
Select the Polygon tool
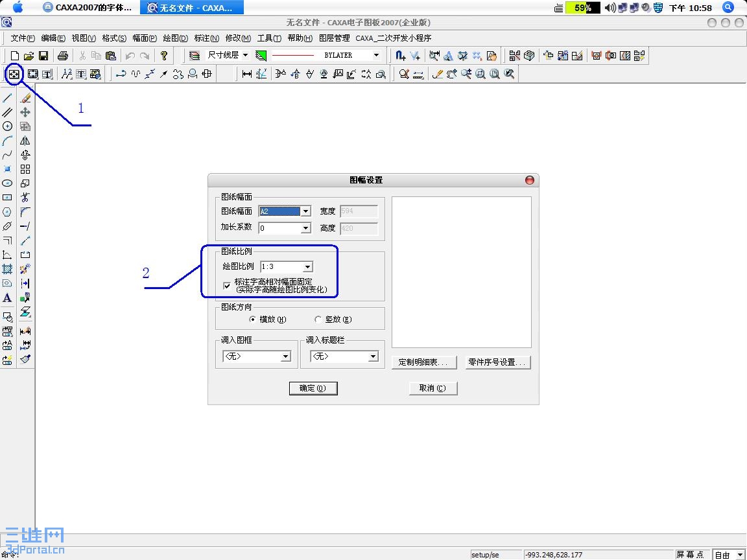pos(7,212)
